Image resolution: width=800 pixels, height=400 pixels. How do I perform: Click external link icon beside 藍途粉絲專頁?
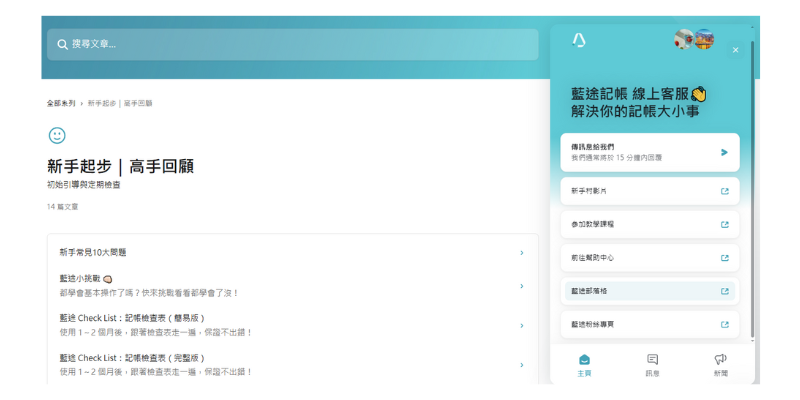[x=724, y=325]
